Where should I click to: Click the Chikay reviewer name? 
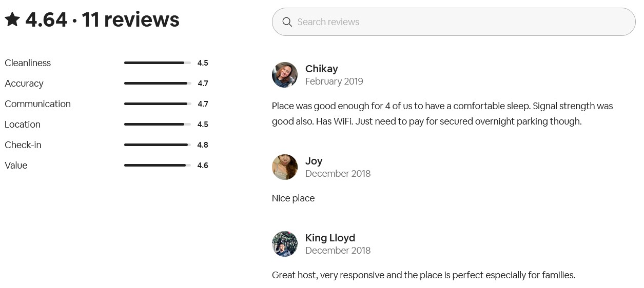[321, 69]
